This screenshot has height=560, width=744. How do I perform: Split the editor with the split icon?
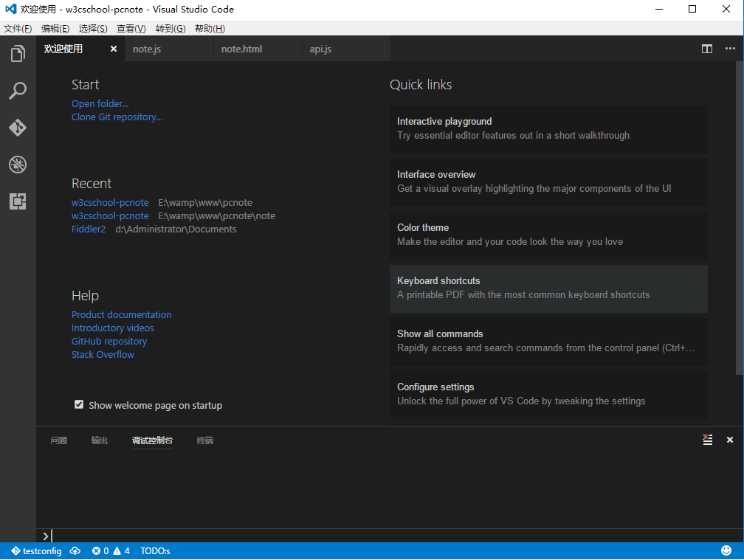click(x=707, y=49)
